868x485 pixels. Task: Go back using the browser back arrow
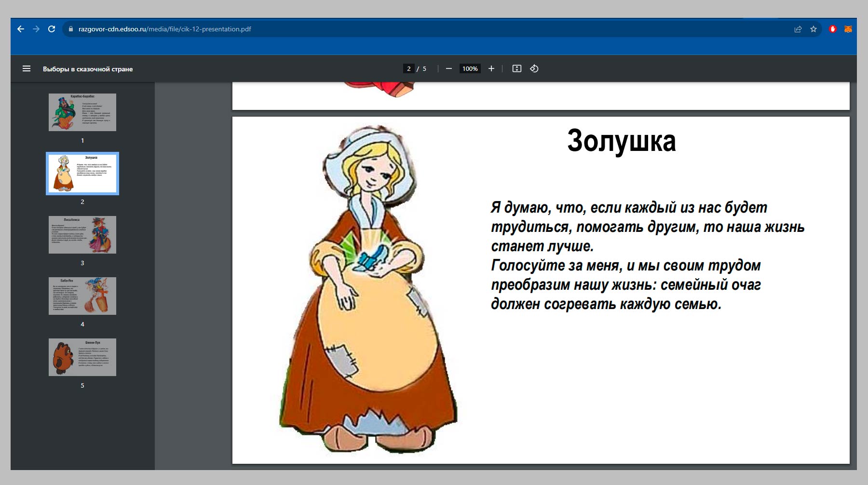coord(20,29)
